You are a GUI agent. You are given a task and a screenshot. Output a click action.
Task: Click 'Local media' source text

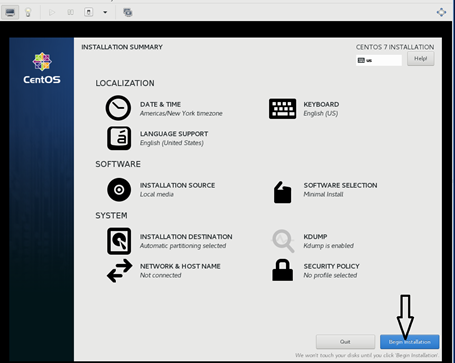157,194
